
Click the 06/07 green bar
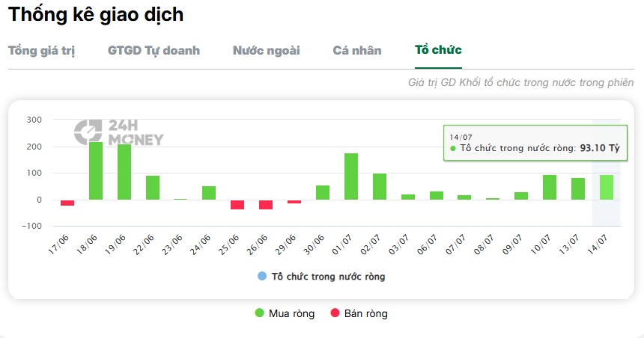437,196
